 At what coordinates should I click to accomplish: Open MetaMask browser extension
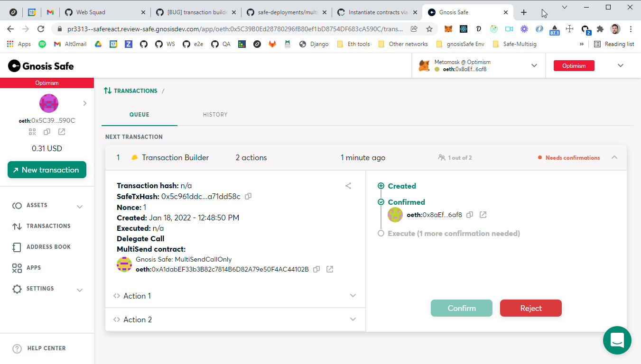[x=448, y=29]
